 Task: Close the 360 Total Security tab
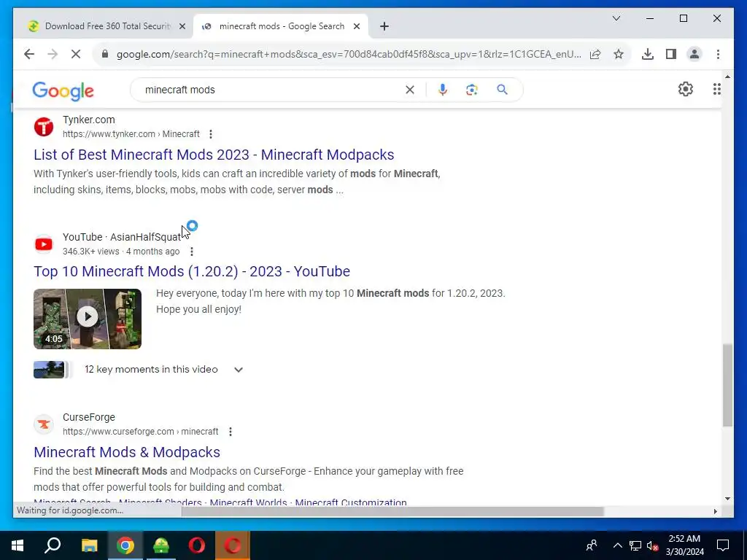click(182, 26)
